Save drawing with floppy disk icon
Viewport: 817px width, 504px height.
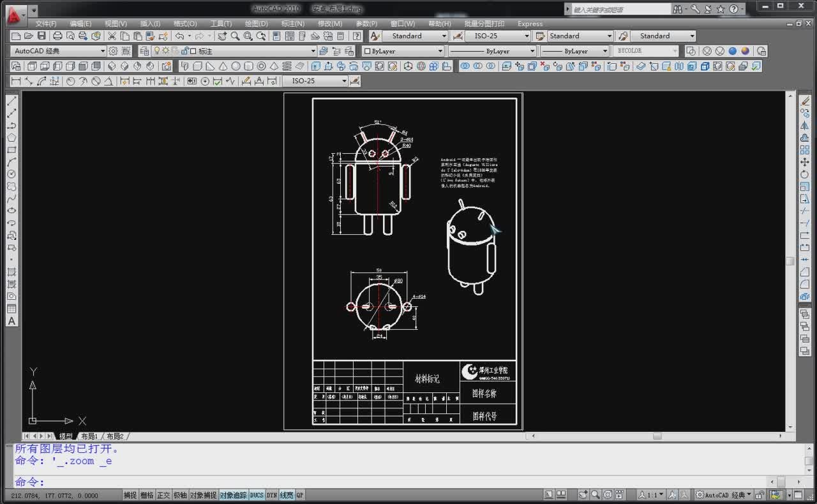coord(42,36)
